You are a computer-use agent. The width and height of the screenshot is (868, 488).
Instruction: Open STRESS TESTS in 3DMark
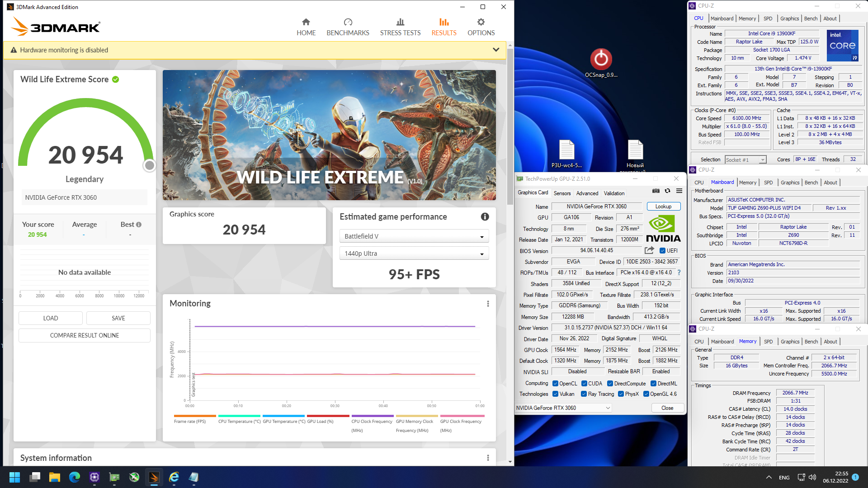tap(400, 27)
